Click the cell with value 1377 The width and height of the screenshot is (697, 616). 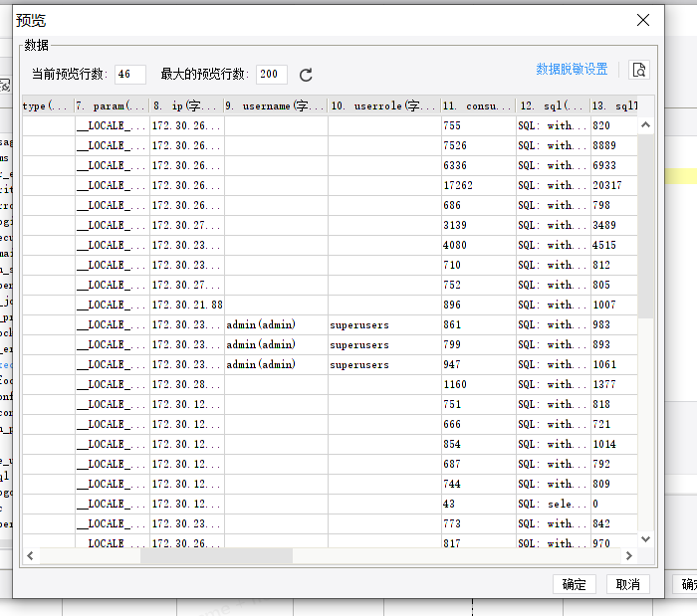(x=614, y=384)
